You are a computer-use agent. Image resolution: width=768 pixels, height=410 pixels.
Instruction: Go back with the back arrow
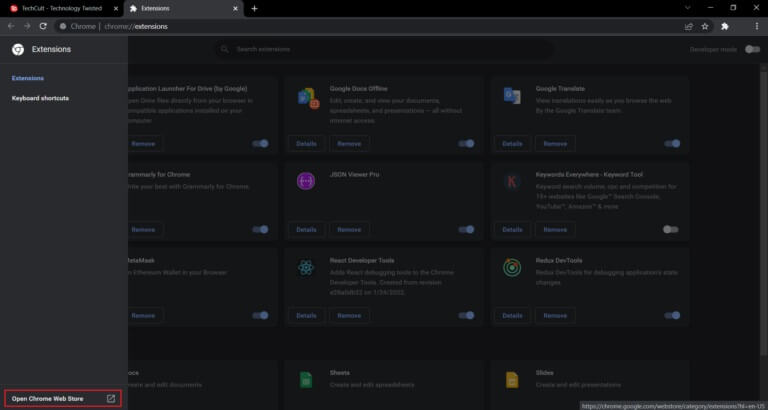pos(11,26)
